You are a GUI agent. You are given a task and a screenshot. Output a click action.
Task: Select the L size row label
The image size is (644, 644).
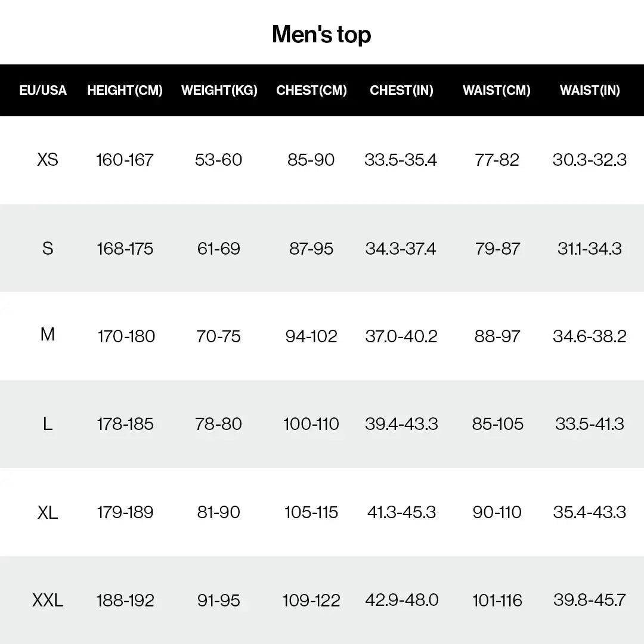(x=48, y=424)
